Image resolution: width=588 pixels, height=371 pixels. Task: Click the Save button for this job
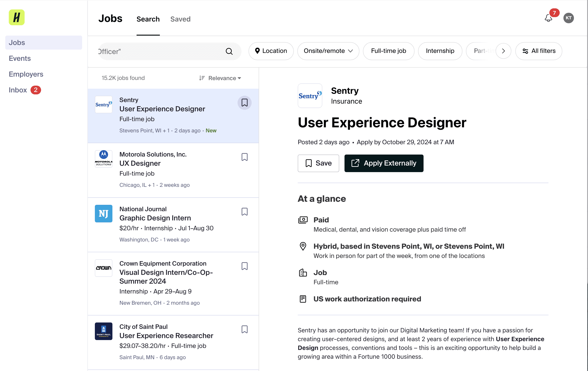point(318,163)
